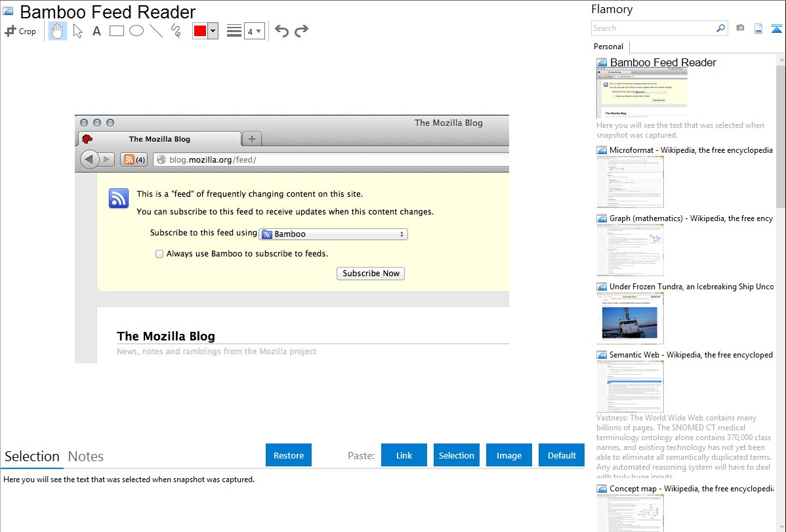The image size is (786, 532).
Task: Paste as Link
Action: (404, 455)
